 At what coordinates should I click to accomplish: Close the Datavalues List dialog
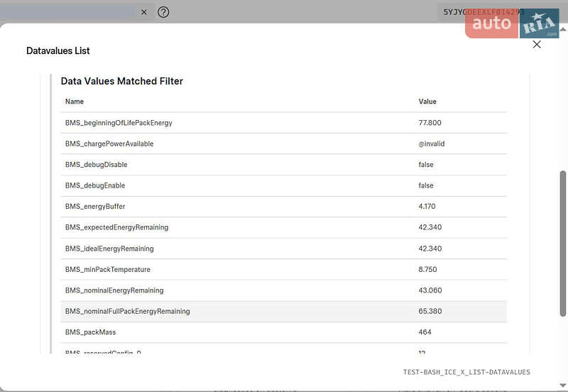pos(537,45)
